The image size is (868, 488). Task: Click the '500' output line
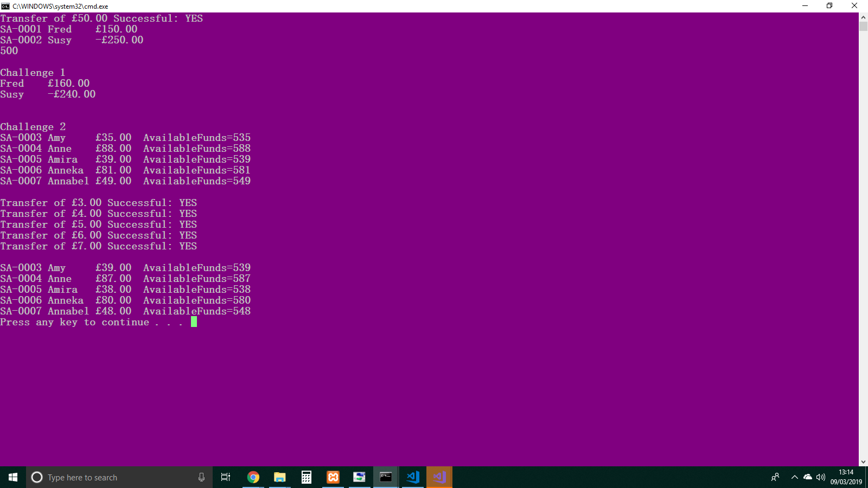click(x=9, y=51)
